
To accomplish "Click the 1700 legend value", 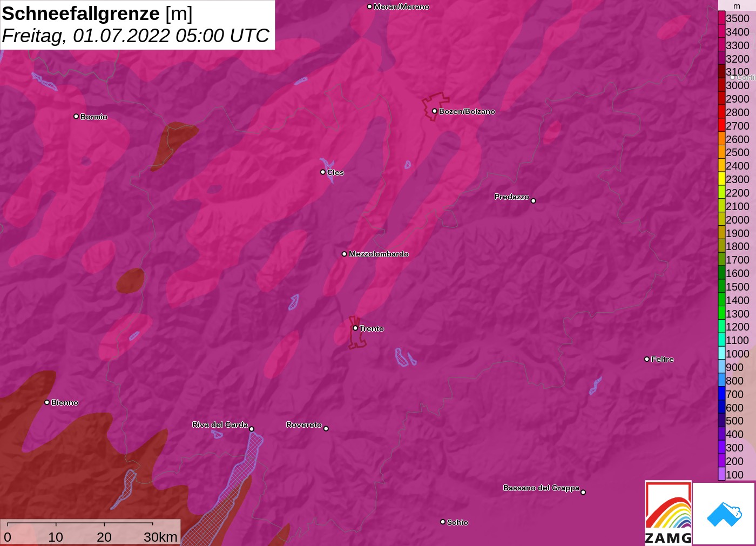I will click(x=737, y=259).
